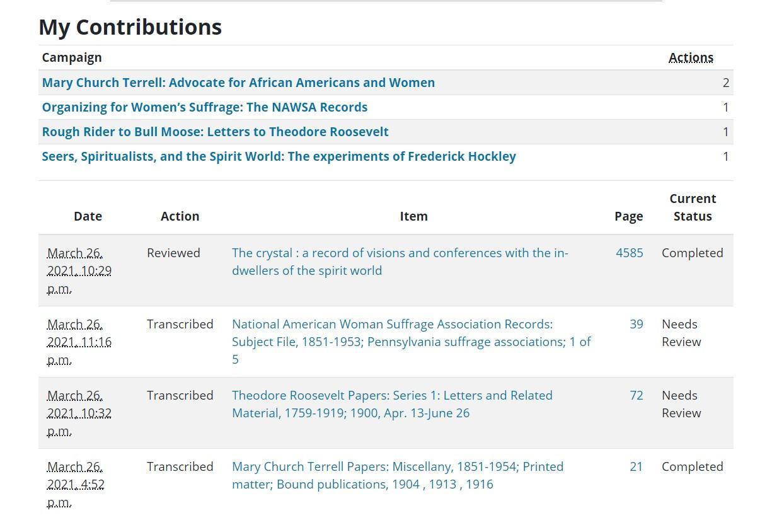Open Rough Rider to Bull Moose campaign

coord(215,132)
